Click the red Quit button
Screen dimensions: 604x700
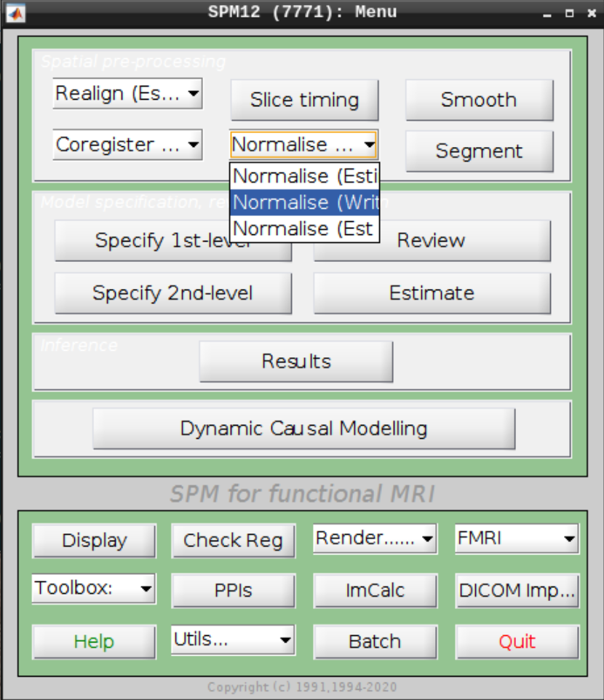[x=517, y=642]
